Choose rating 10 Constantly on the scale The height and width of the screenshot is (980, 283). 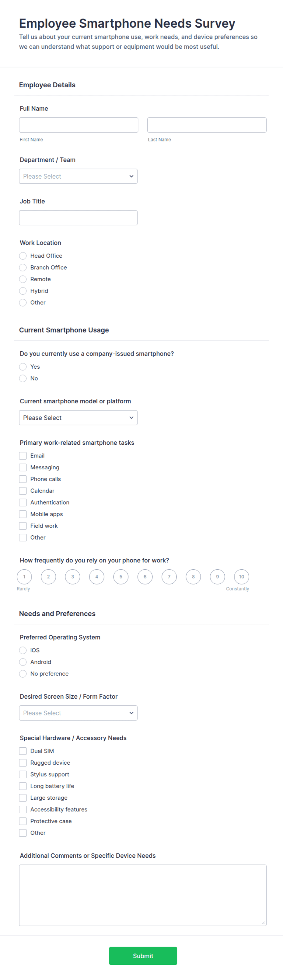click(x=242, y=576)
